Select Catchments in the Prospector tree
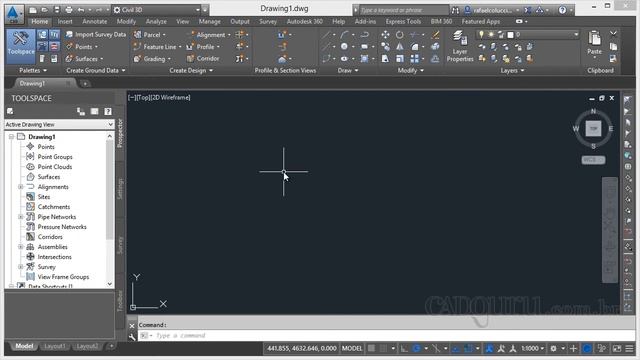 [x=53, y=207]
